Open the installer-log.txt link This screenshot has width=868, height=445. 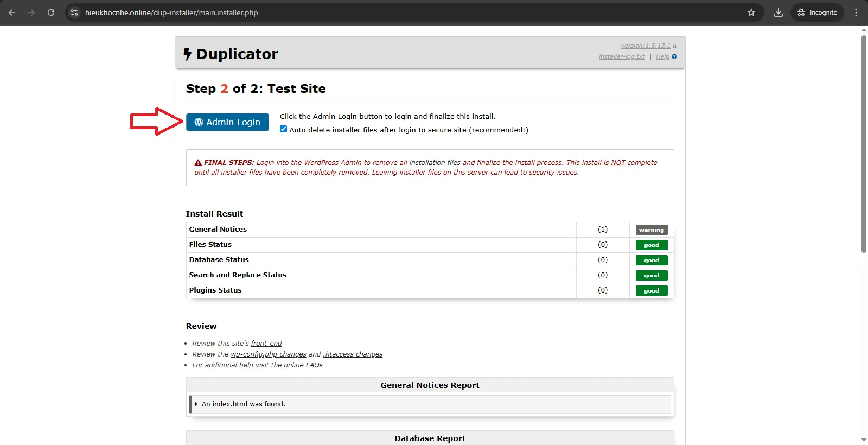point(622,56)
